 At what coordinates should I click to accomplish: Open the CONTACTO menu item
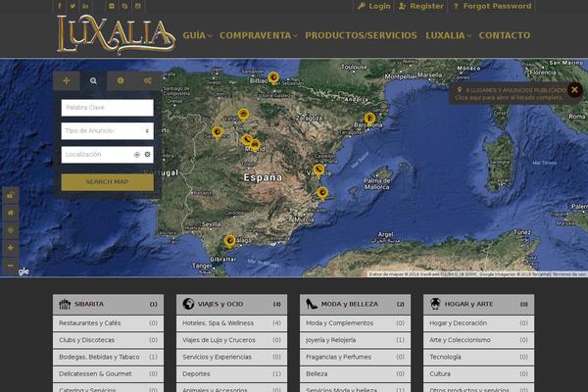tap(505, 35)
